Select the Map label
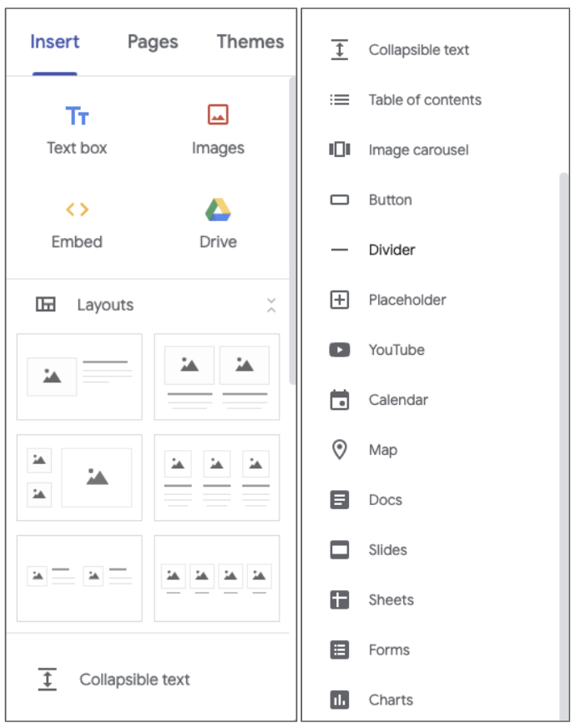 pyautogui.click(x=383, y=450)
